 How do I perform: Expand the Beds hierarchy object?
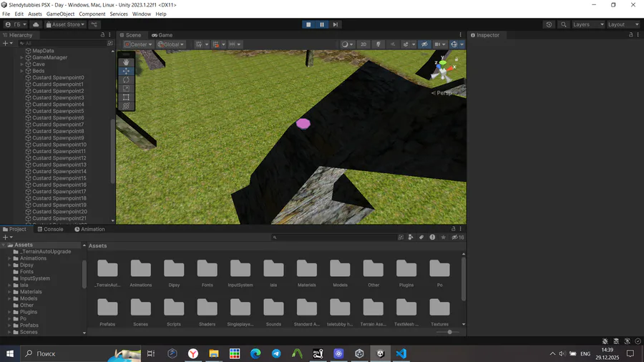click(21, 71)
